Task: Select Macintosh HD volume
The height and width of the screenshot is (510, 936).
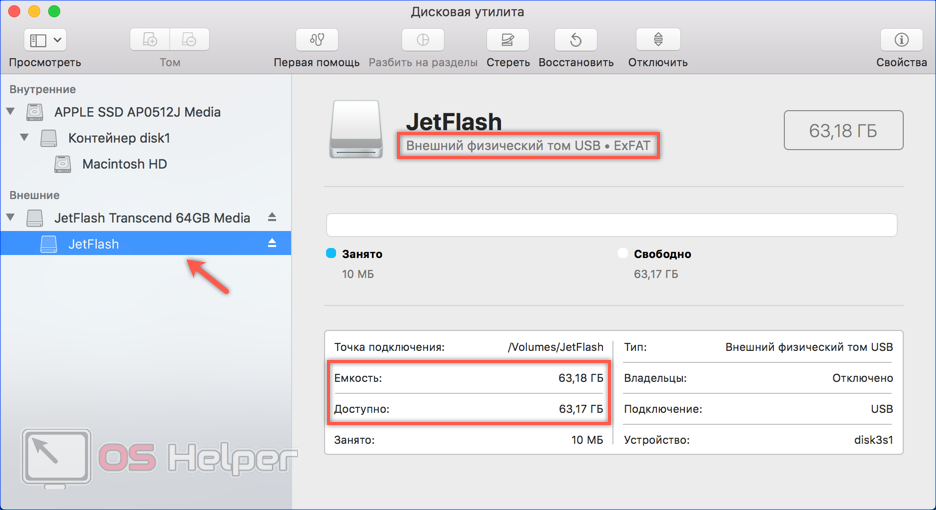Action: click(124, 164)
